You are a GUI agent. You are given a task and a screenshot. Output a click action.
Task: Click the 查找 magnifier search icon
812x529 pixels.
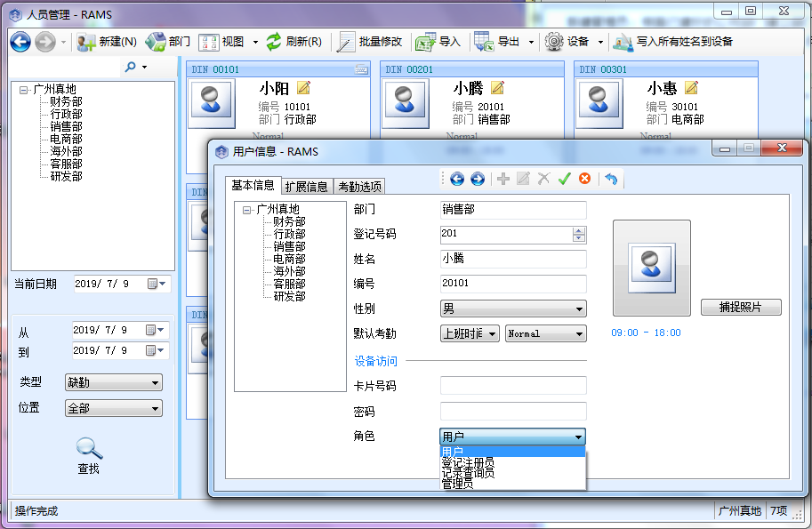point(88,448)
